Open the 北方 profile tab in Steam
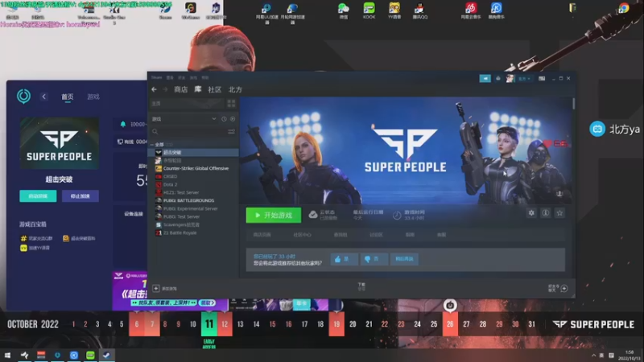 (x=235, y=89)
